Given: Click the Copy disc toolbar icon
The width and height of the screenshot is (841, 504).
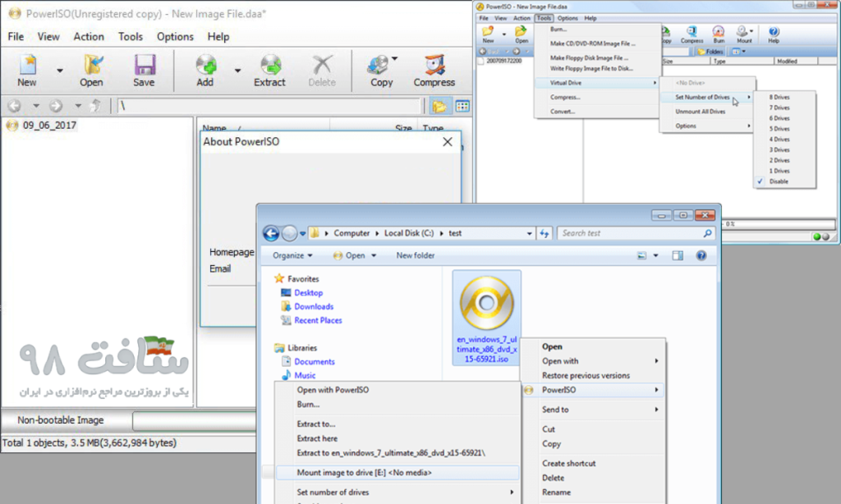Looking at the screenshot, I should pyautogui.click(x=380, y=71).
